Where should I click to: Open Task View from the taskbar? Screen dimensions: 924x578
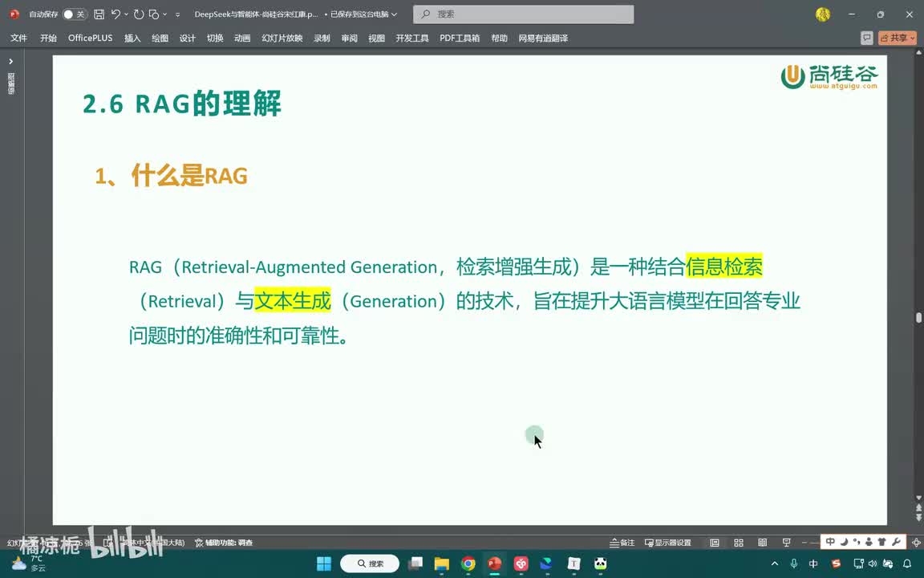(x=415, y=564)
